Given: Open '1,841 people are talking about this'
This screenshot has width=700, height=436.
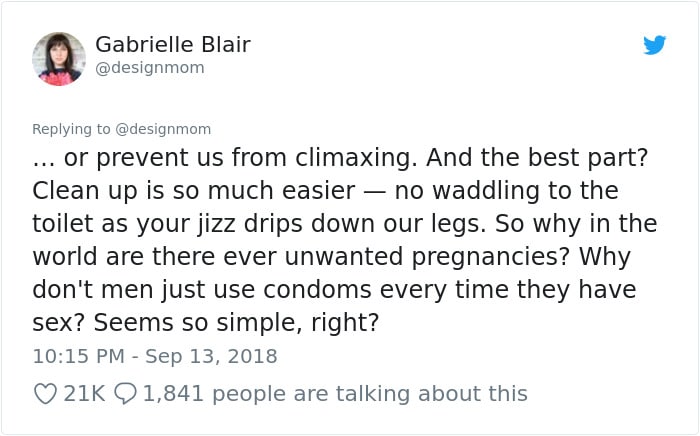Looking at the screenshot, I should tap(335, 394).
